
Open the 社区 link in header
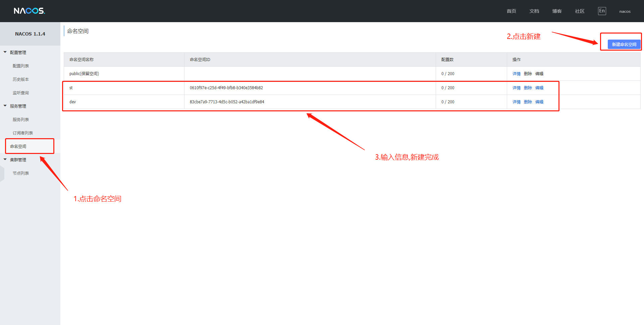click(580, 11)
